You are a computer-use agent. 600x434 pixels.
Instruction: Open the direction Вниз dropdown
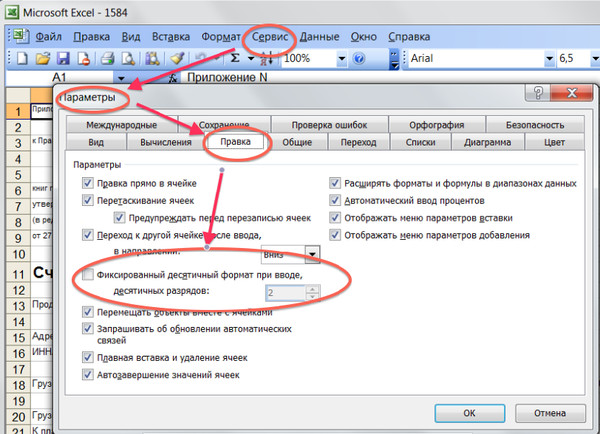pos(312,254)
